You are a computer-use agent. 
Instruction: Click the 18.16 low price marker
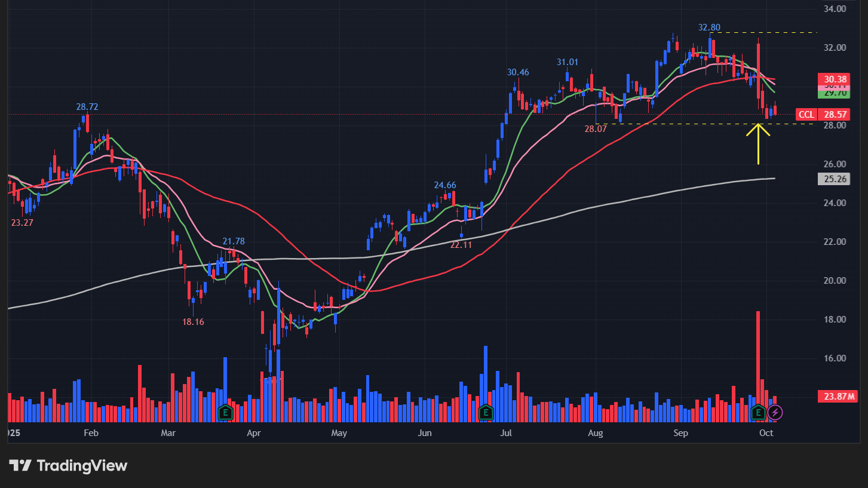pos(193,321)
